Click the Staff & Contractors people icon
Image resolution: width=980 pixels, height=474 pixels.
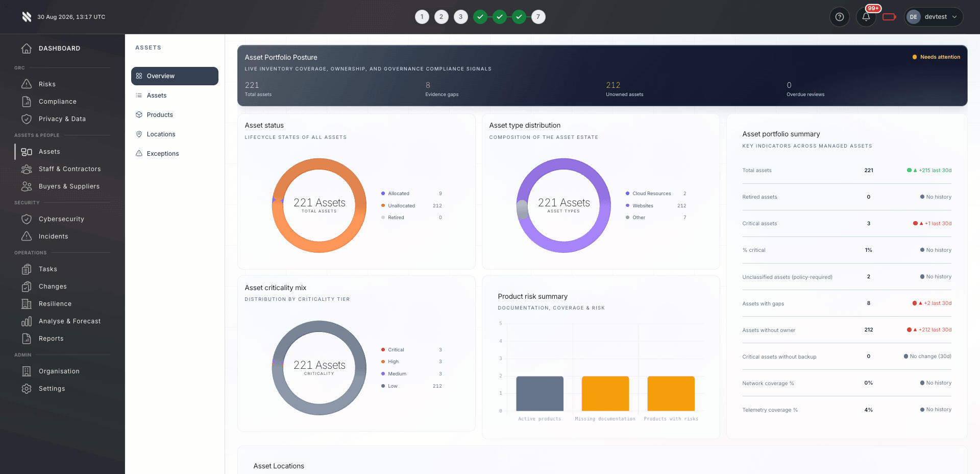pos(27,169)
